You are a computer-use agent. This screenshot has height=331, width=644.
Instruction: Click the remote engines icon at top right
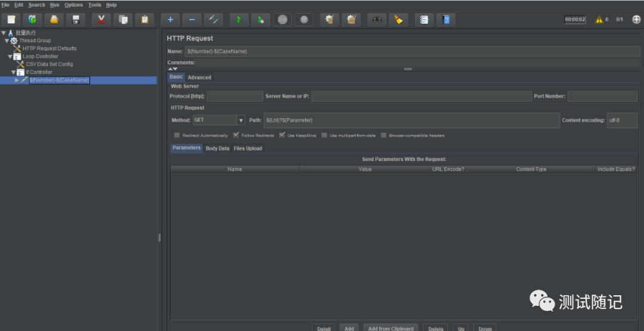point(636,19)
